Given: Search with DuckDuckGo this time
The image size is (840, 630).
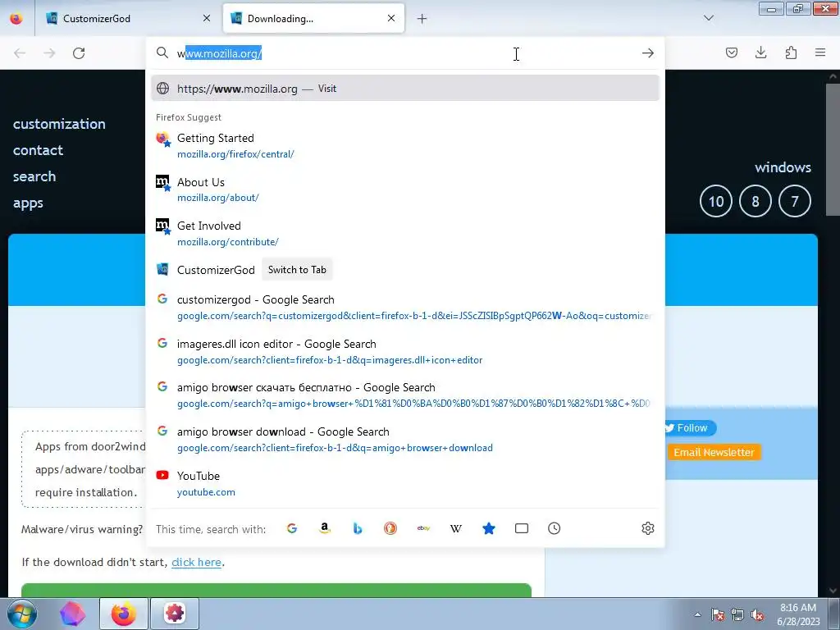Looking at the screenshot, I should [390, 528].
